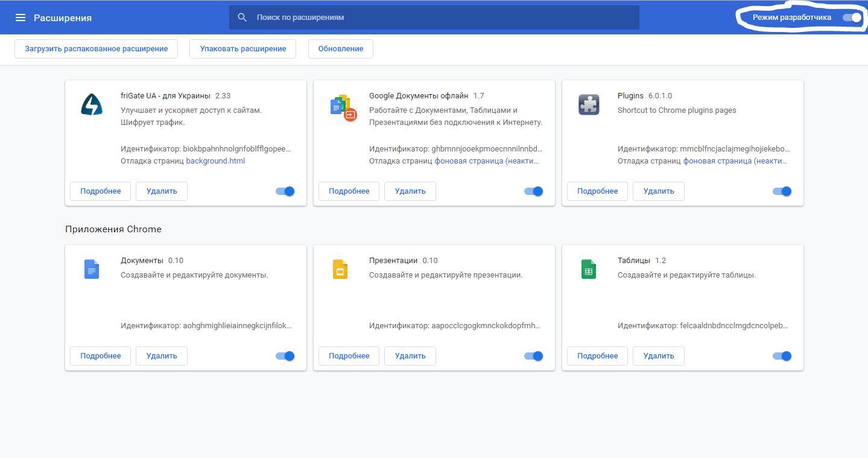Click the Plugins puzzle piece icon
The width and height of the screenshot is (868, 458).
pos(589,105)
